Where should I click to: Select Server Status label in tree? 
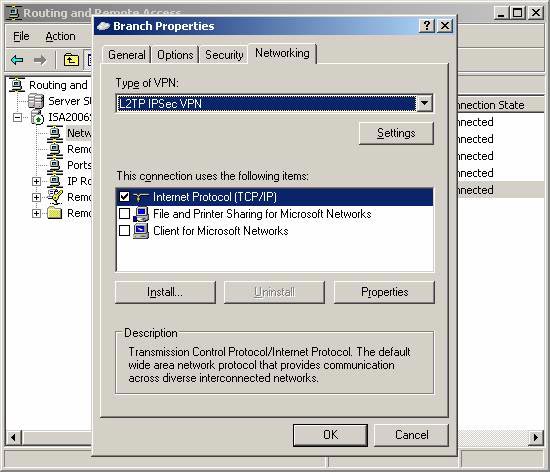tap(69, 101)
